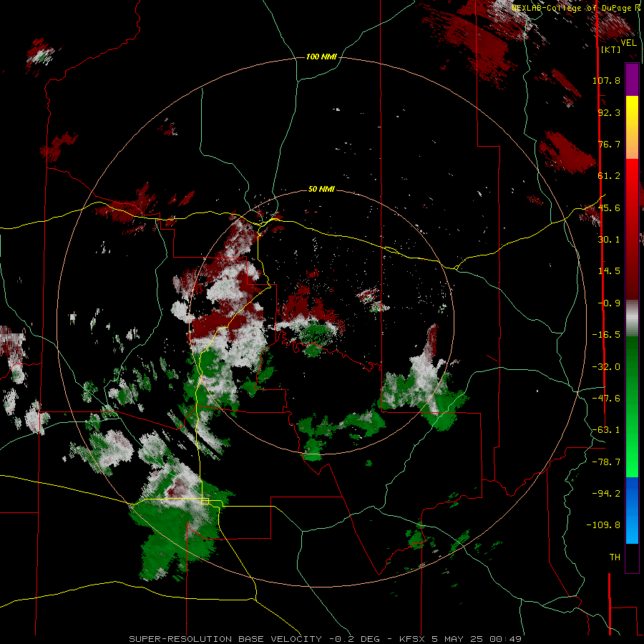Click the -78.7 legend value

[606, 462]
